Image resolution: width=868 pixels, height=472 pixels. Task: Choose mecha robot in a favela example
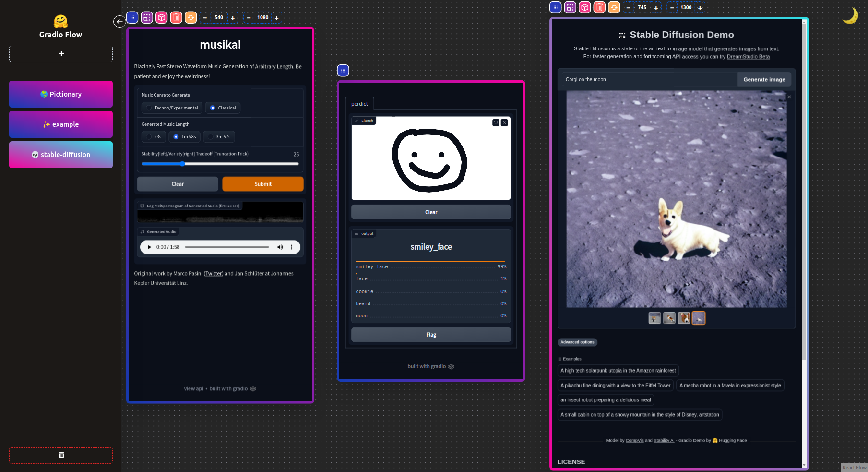pos(730,386)
